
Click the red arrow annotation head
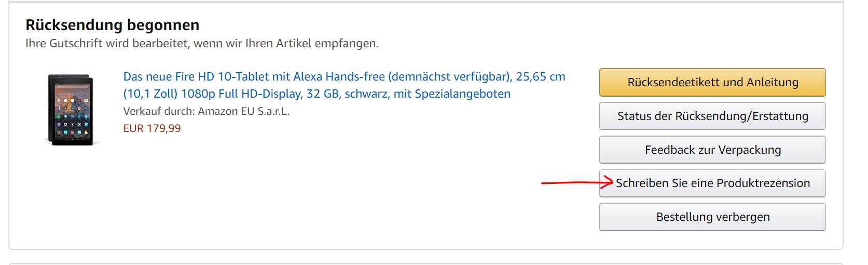click(x=608, y=182)
